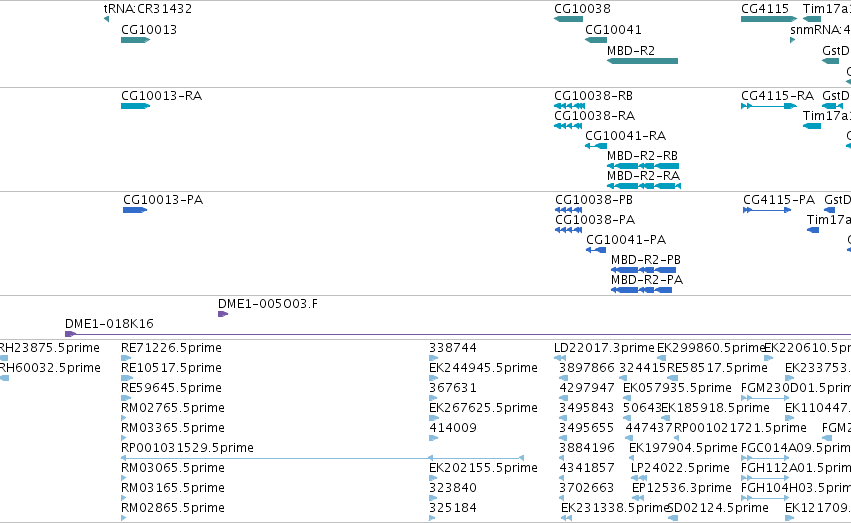Click the RM03065.5prime EST label
851x523 pixels.
[173, 468]
